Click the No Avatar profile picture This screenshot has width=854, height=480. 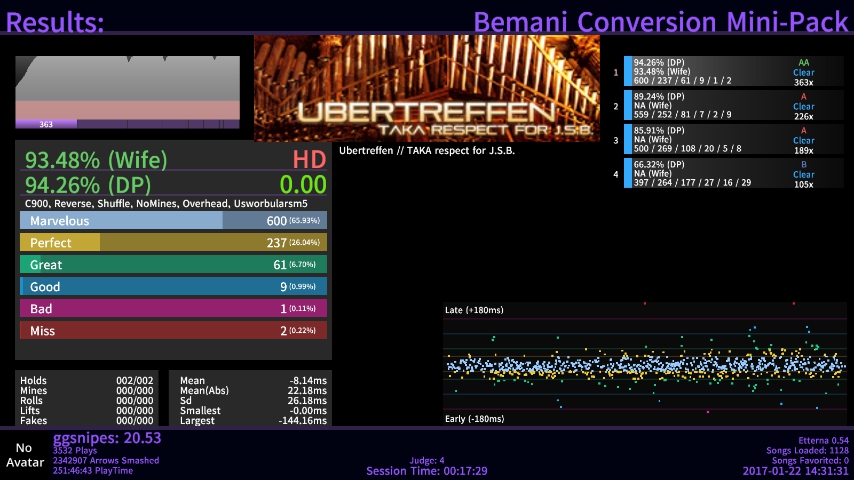(23, 455)
